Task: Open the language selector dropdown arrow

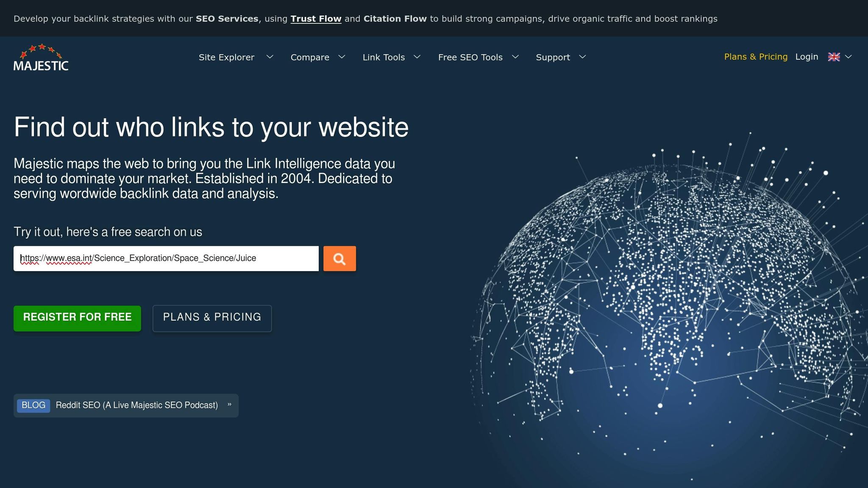Action: 848,57
